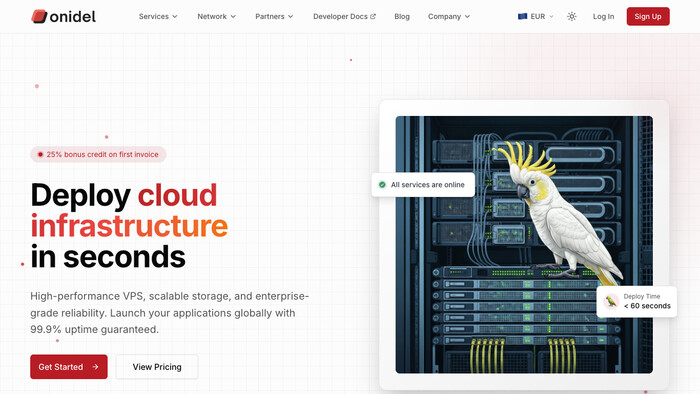This screenshot has width=700, height=394.
Task: Click the 'High-performance VPS' description paragraph
Action: (170, 313)
